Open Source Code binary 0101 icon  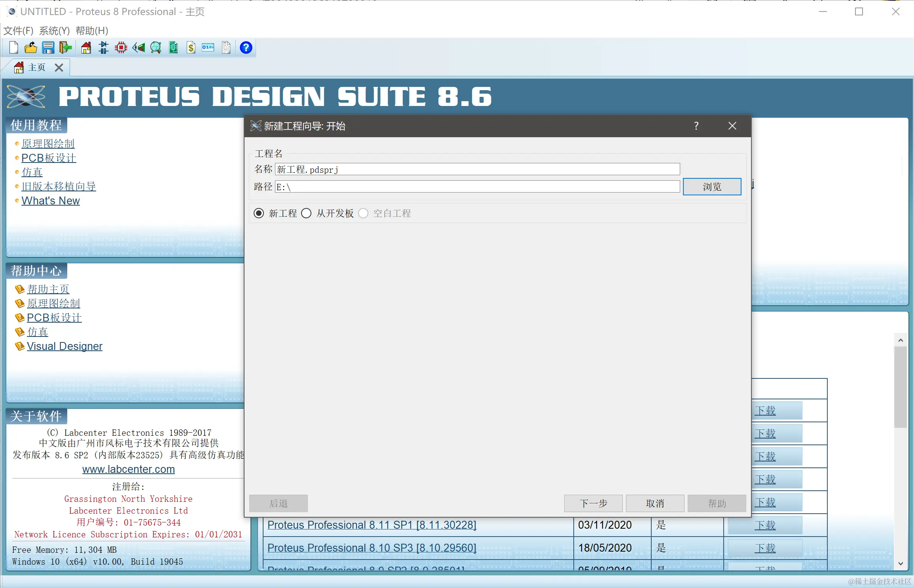(x=208, y=48)
